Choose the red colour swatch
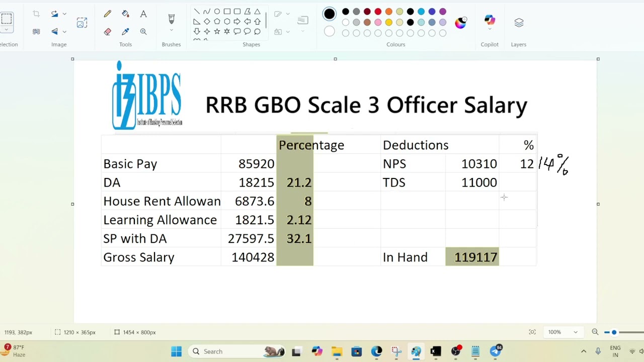The height and width of the screenshot is (362, 644). (x=378, y=12)
